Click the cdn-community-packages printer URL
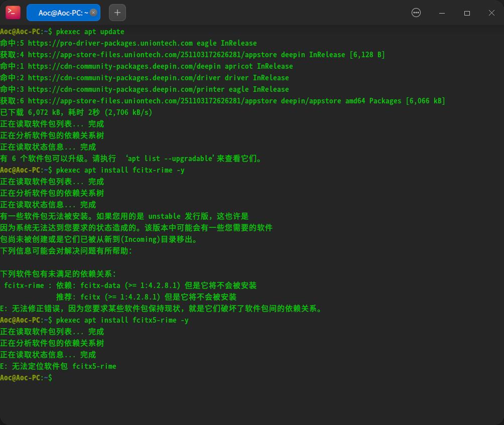This screenshot has width=504, height=425. [127, 89]
